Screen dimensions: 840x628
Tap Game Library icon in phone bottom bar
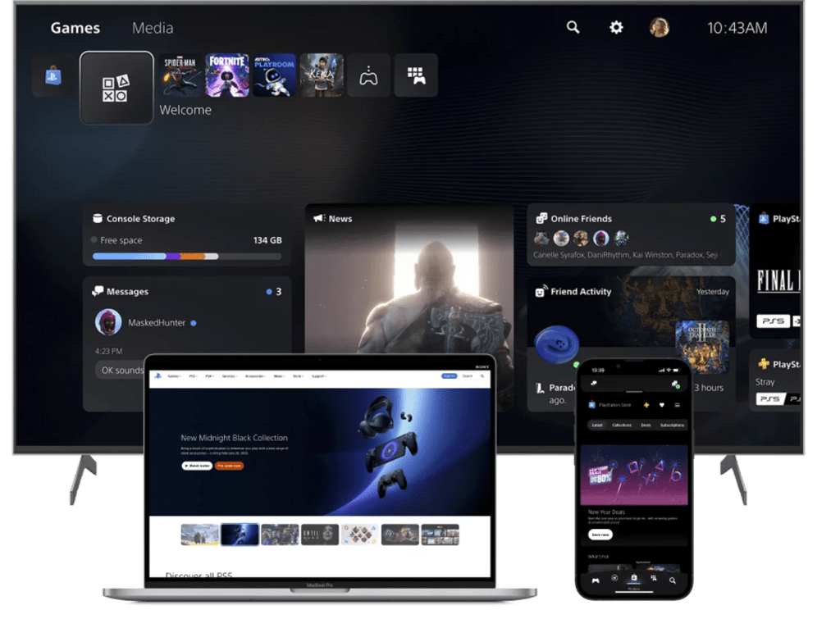[x=653, y=578]
